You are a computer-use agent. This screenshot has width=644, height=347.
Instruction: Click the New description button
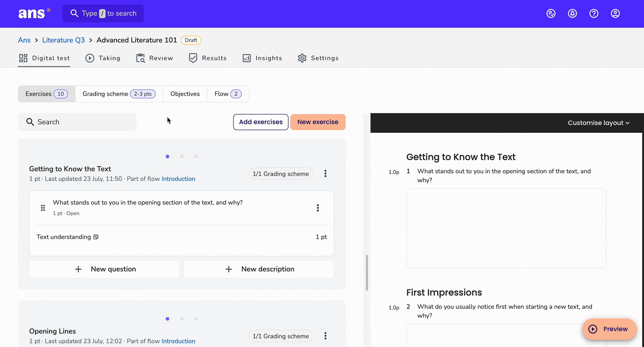(259, 269)
